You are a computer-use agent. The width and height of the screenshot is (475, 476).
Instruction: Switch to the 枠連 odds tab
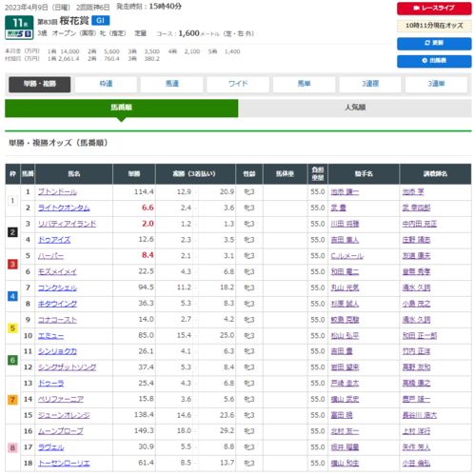point(106,84)
